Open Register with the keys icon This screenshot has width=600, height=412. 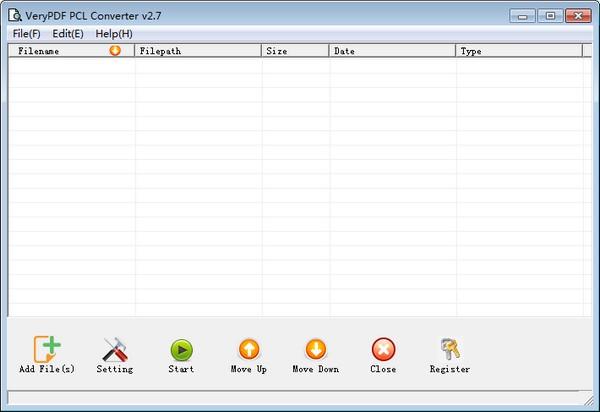(x=450, y=349)
